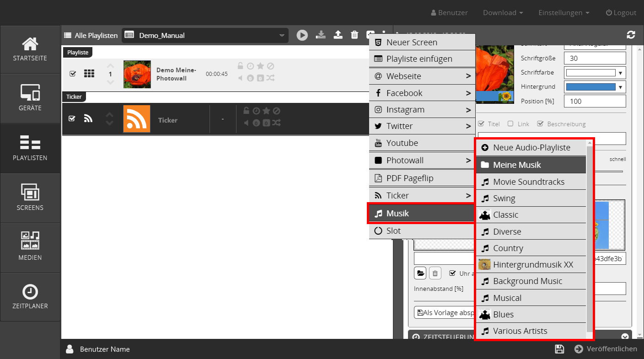This screenshot has width=644, height=359.
Task: Click the refresh icon at top right
Action: 631,35
